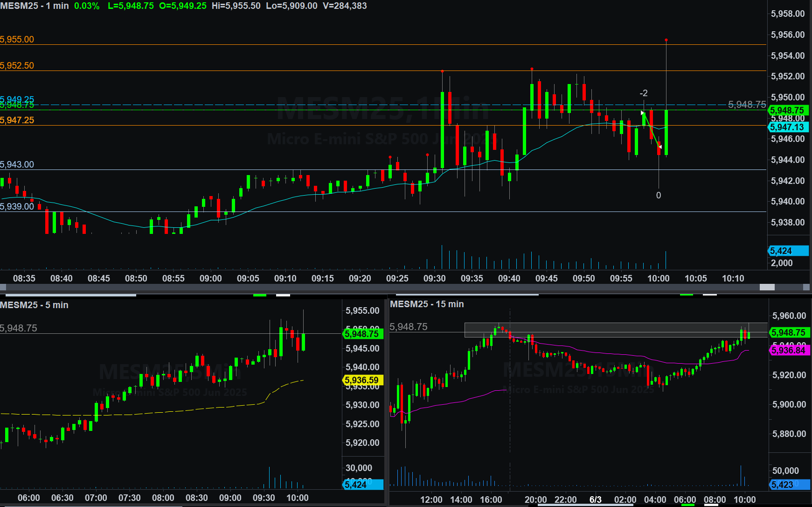Click the magenta 5,936.84 price tag
The height and width of the screenshot is (507, 812).
tap(789, 350)
